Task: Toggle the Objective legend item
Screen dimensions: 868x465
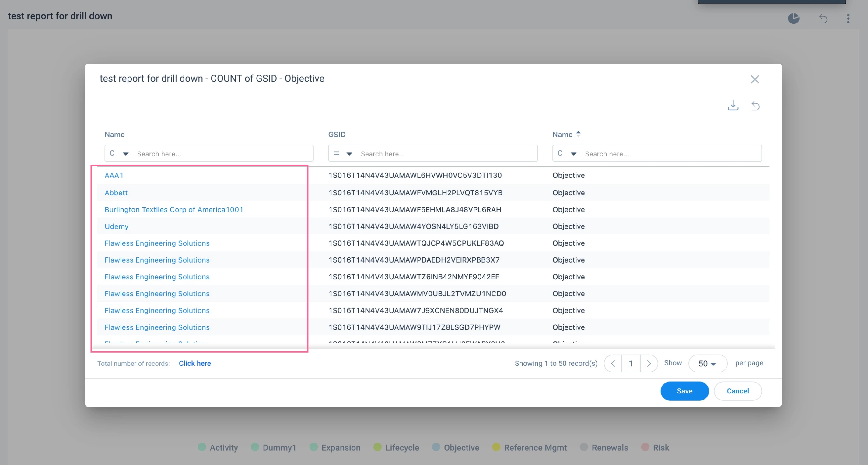Action: pyautogui.click(x=456, y=447)
